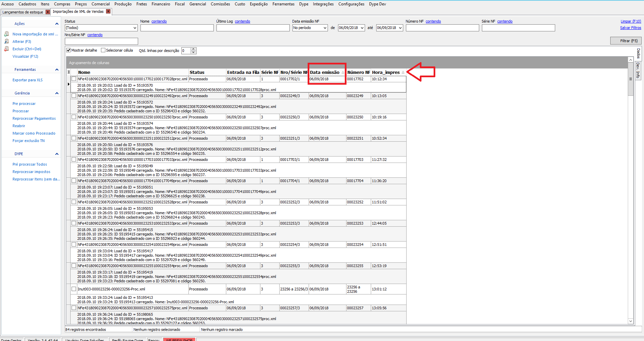Check the Inut003-000023256 row checkbox
The width and height of the screenshot is (644, 341).
pyautogui.click(x=74, y=289)
